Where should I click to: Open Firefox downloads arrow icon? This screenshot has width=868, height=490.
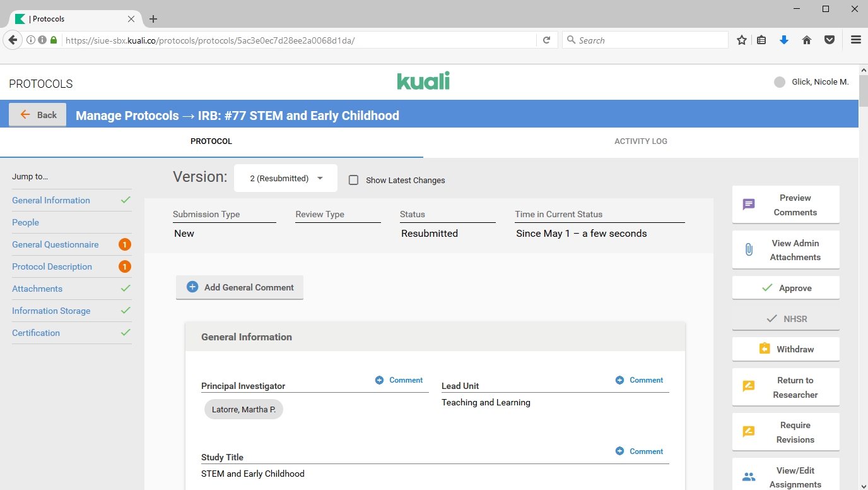pos(783,40)
